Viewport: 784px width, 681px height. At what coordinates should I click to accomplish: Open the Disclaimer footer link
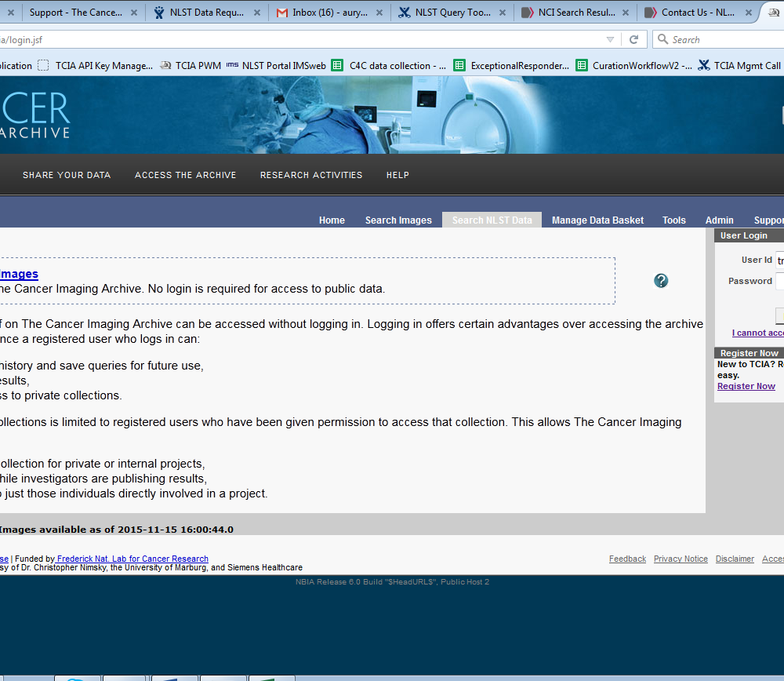pyautogui.click(x=735, y=559)
